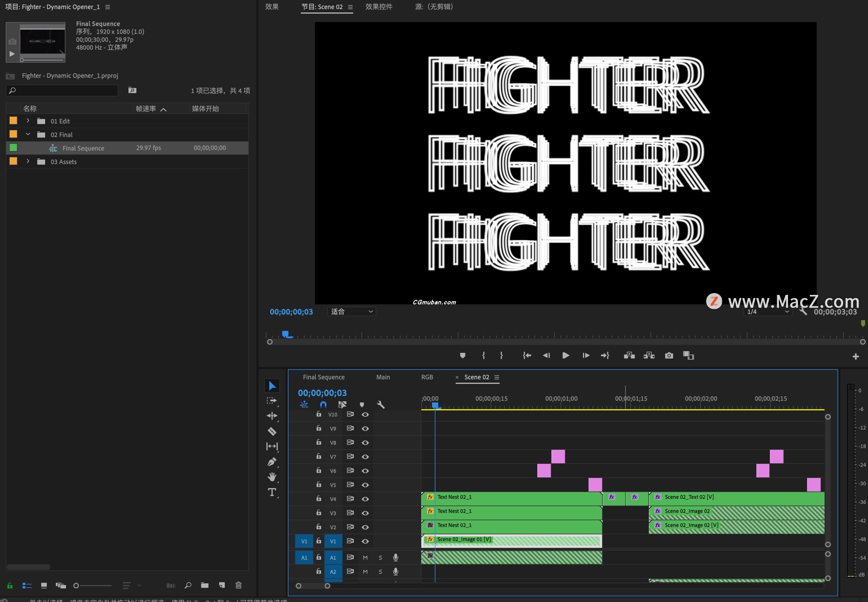This screenshot has width=868, height=602.
Task: Toggle lock on the V2 track
Action: tap(319, 526)
